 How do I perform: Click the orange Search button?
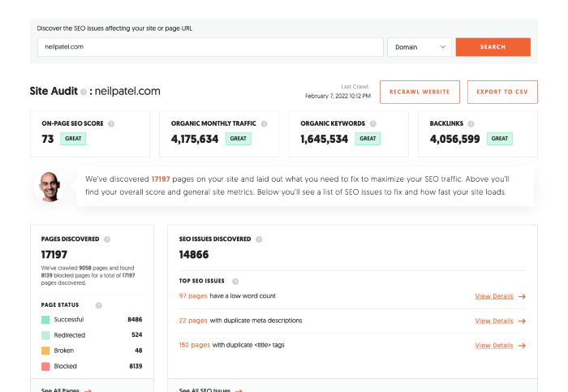(x=493, y=47)
